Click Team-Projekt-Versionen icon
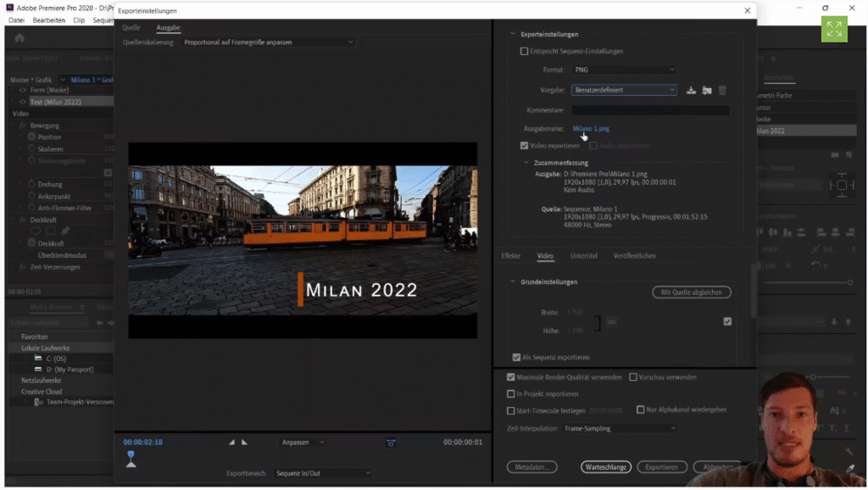The width and height of the screenshot is (868, 490). click(38, 402)
